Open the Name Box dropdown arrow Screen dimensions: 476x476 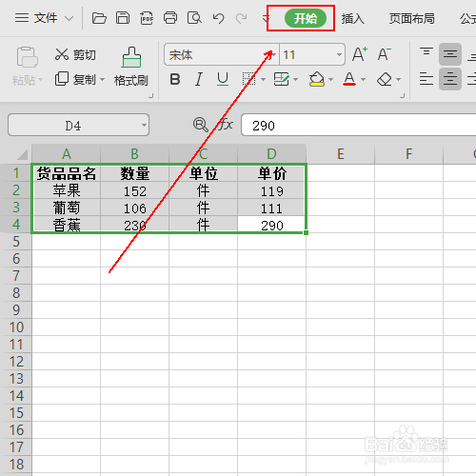coord(144,125)
